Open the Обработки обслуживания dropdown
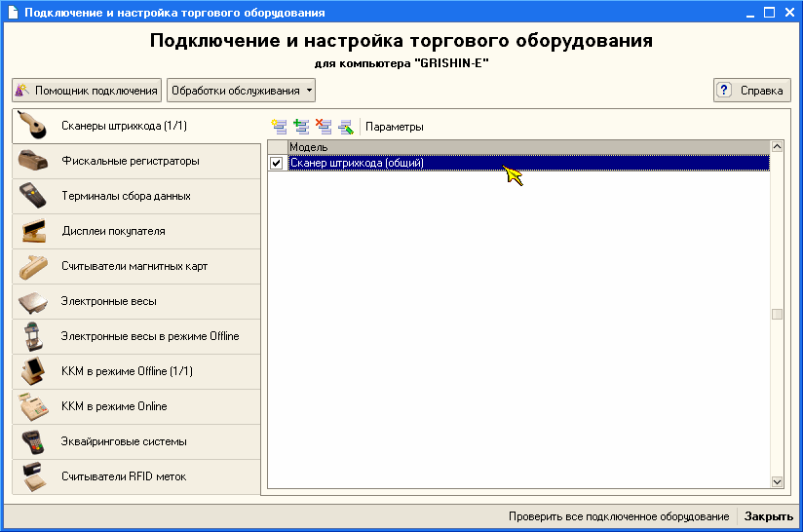 [242, 91]
